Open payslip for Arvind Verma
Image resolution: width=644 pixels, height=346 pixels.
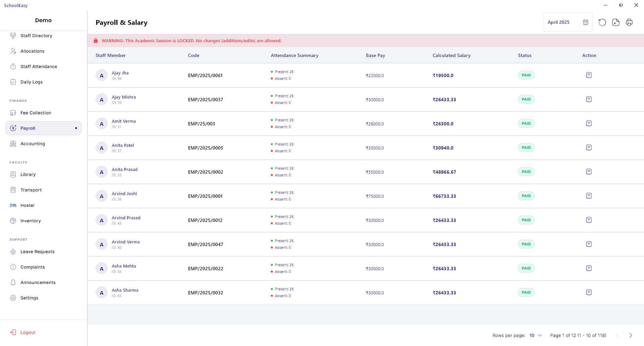click(589, 244)
